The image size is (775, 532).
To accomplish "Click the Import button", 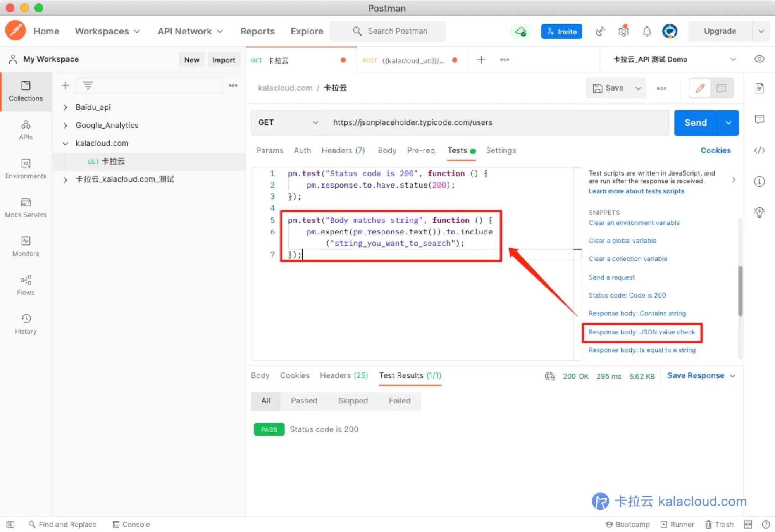I will (224, 60).
